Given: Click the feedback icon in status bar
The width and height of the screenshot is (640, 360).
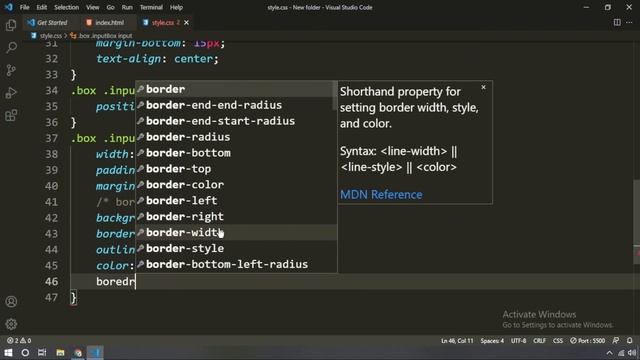Looking at the screenshot, I should (616, 340).
